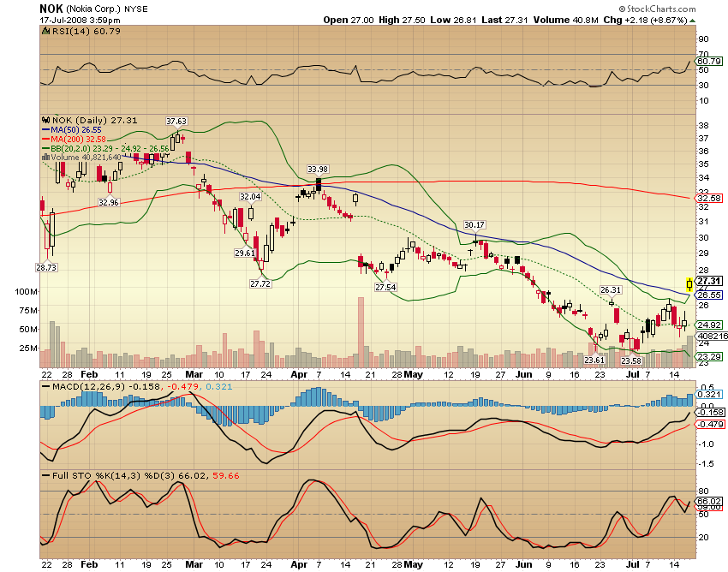Click the MA(50) 26.55 legend entry

tap(71, 130)
